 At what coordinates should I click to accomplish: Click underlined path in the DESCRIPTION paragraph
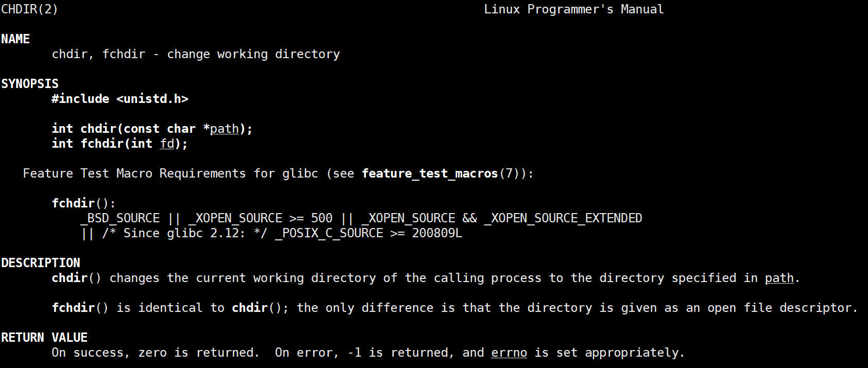[779, 278]
